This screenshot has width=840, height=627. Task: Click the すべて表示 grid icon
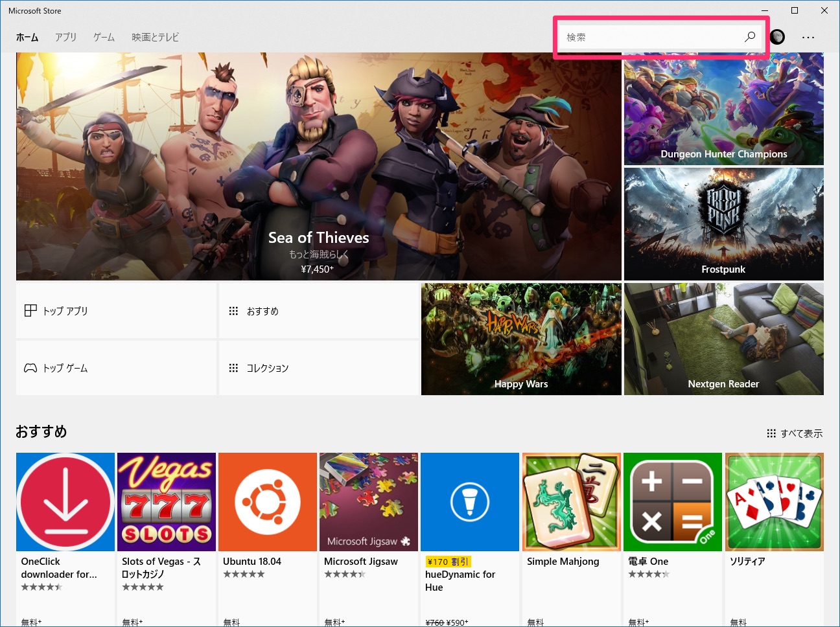[771, 433]
